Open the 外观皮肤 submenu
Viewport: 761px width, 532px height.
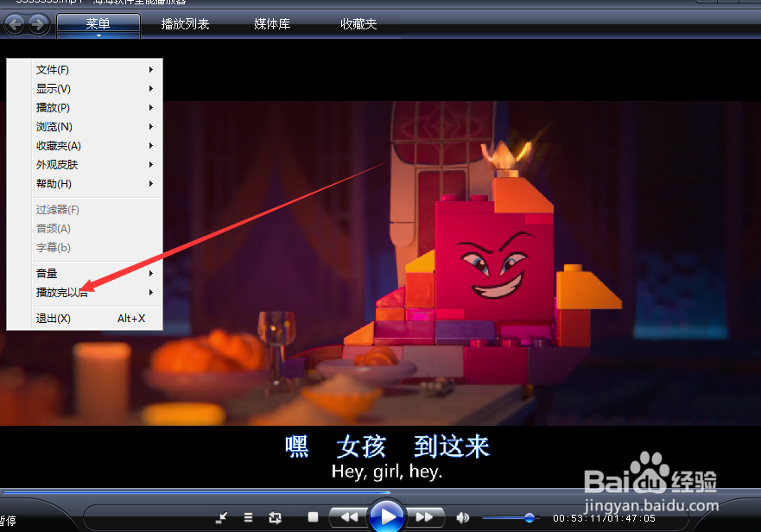(x=96, y=165)
